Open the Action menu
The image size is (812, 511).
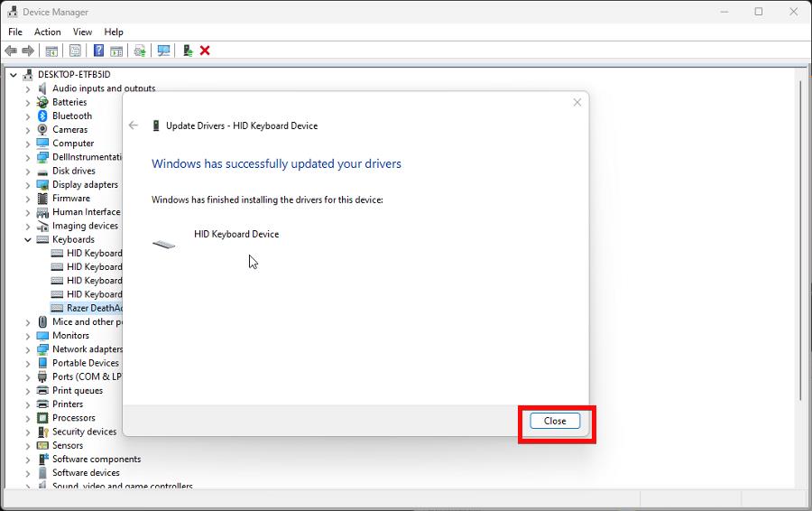pyautogui.click(x=48, y=33)
